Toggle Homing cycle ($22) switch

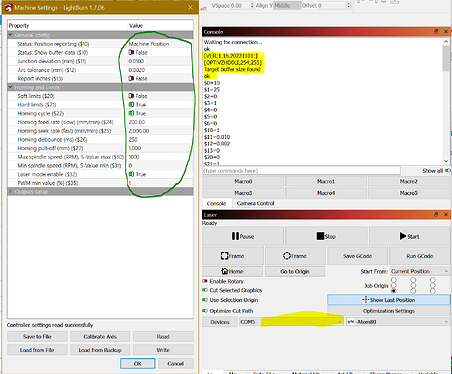[x=131, y=113]
